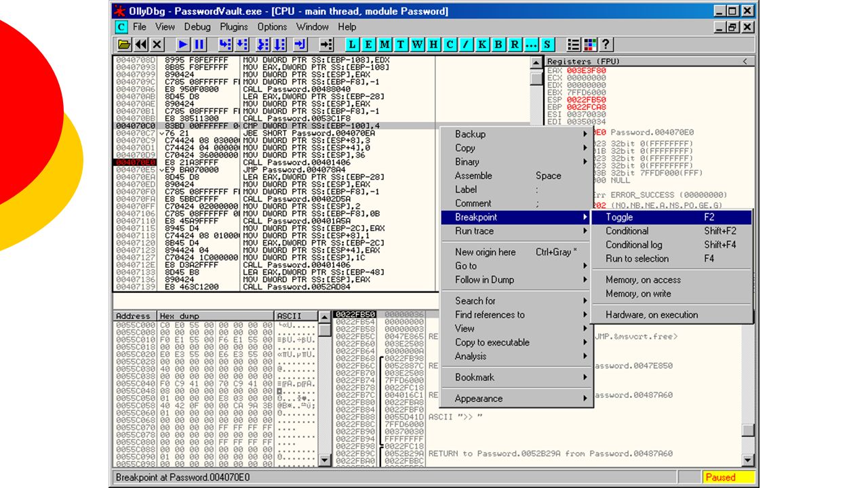Show Windows with the W button
Viewport: 868px width, 488px height.
[417, 44]
